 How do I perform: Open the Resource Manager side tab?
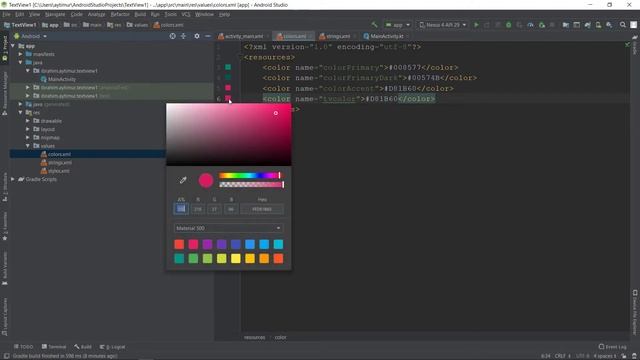click(x=5, y=94)
